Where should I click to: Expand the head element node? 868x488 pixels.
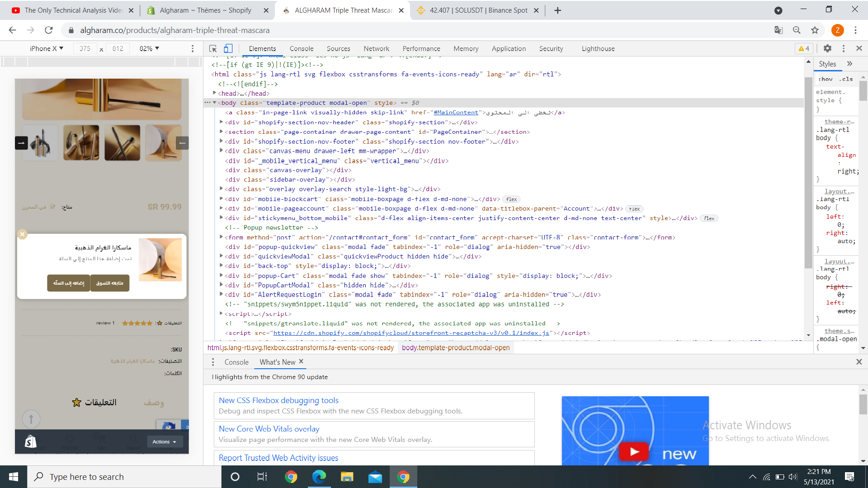coord(215,93)
